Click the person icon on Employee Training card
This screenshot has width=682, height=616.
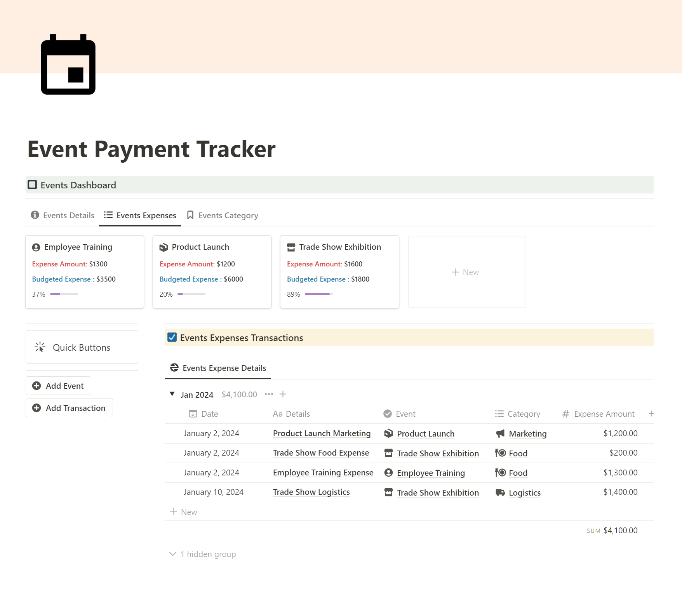pyautogui.click(x=36, y=247)
